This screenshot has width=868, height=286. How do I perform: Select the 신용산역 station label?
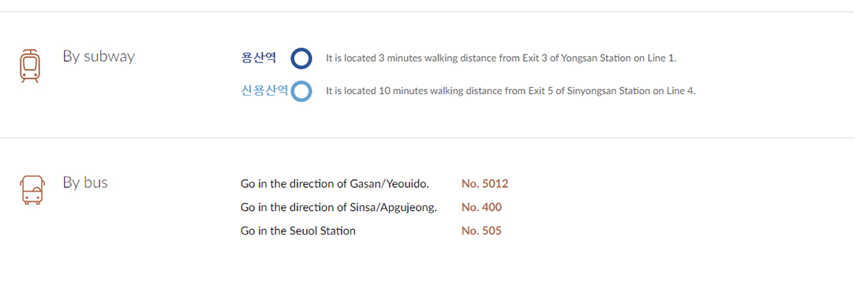point(264,91)
